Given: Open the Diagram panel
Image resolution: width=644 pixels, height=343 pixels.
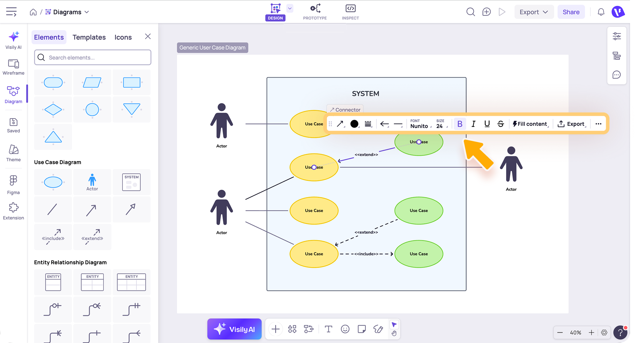Looking at the screenshot, I should pyautogui.click(x=13, y=95).
